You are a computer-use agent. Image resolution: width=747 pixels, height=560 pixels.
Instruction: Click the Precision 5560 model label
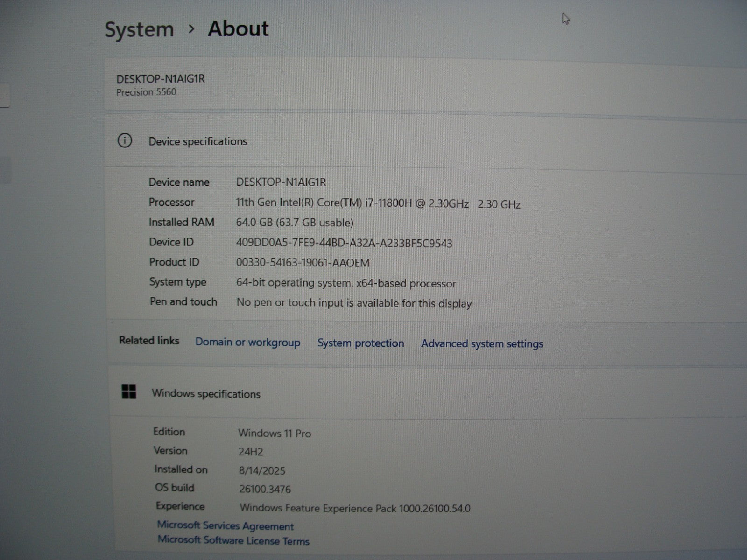tap(146, 92)
